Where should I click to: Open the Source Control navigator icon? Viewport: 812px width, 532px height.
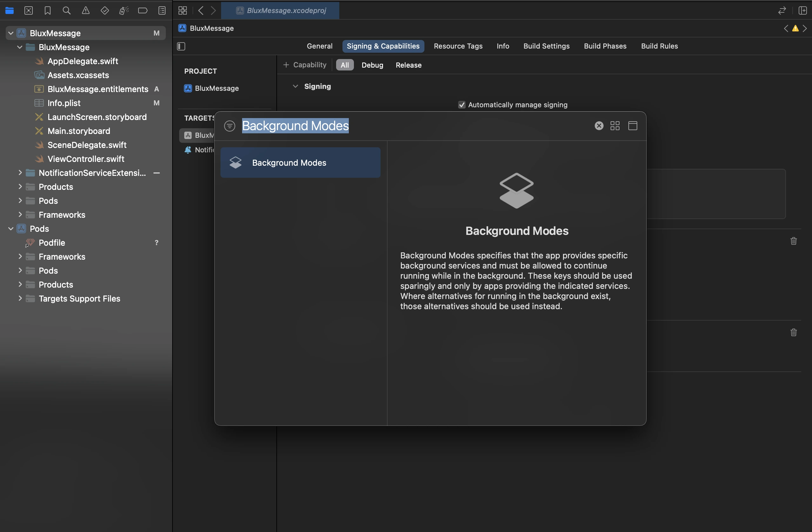click(29, 10)
